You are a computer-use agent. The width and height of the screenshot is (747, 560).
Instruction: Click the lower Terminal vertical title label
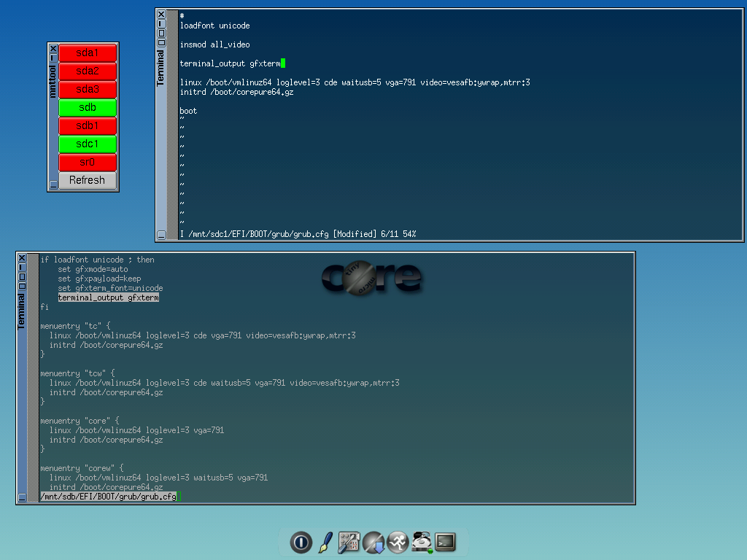click(21, 311)
